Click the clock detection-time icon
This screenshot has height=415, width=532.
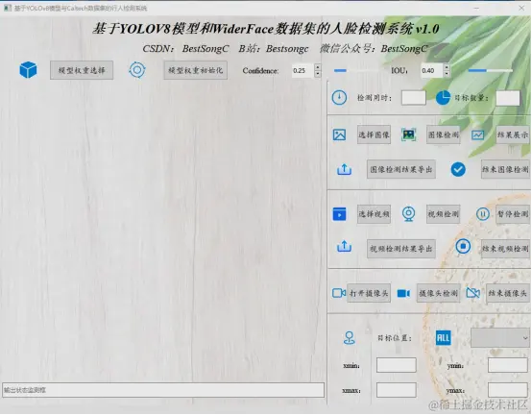pyautogui.click(x=339, y=98)
